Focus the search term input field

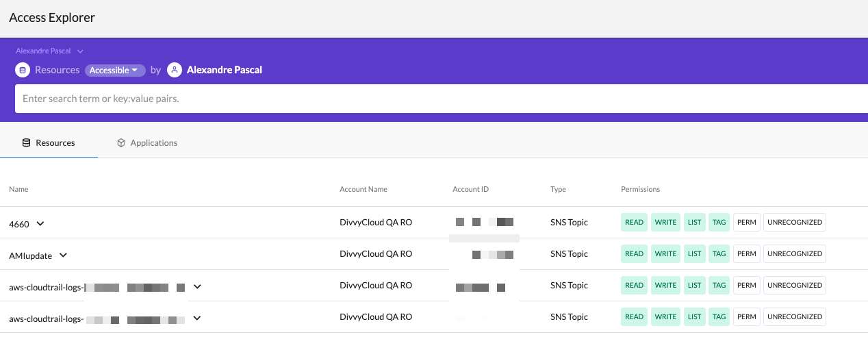pos(442,99)
